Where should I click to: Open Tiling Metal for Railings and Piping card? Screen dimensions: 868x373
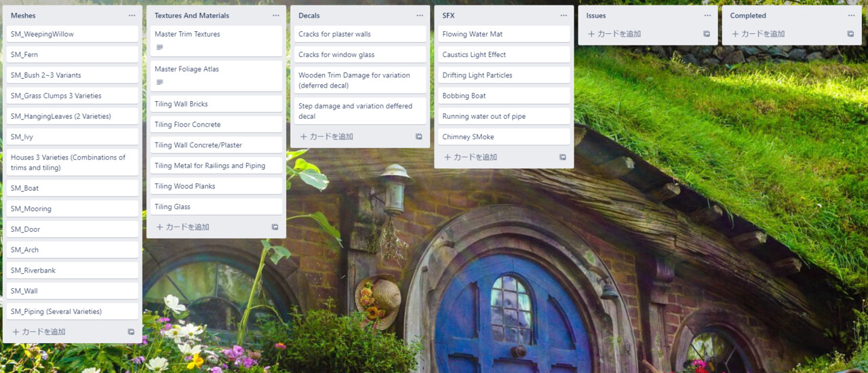coord(216,165)
